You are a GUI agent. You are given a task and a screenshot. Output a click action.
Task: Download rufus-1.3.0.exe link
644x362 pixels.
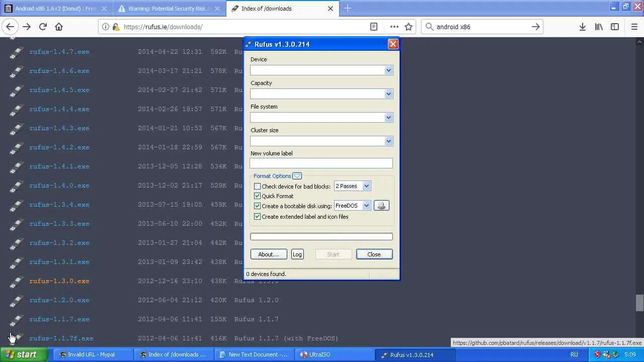tap(59, 281)
